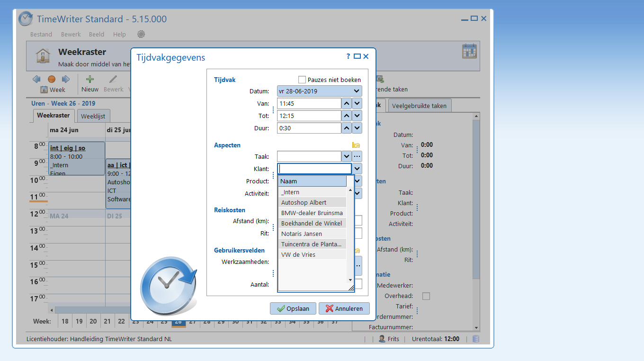Screen dimensions: 644x361
Task: Select week 21 in the week bar
Action: click(x=107, y=321)
